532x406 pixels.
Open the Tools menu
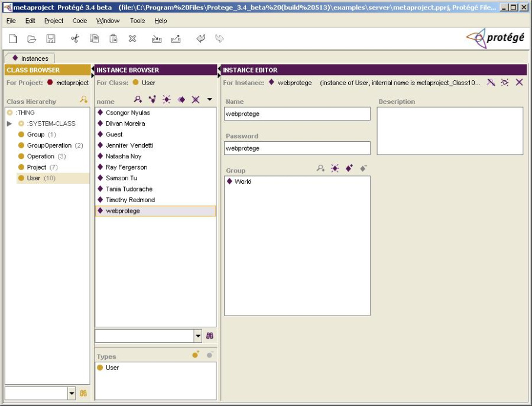(x=137, y=21)
